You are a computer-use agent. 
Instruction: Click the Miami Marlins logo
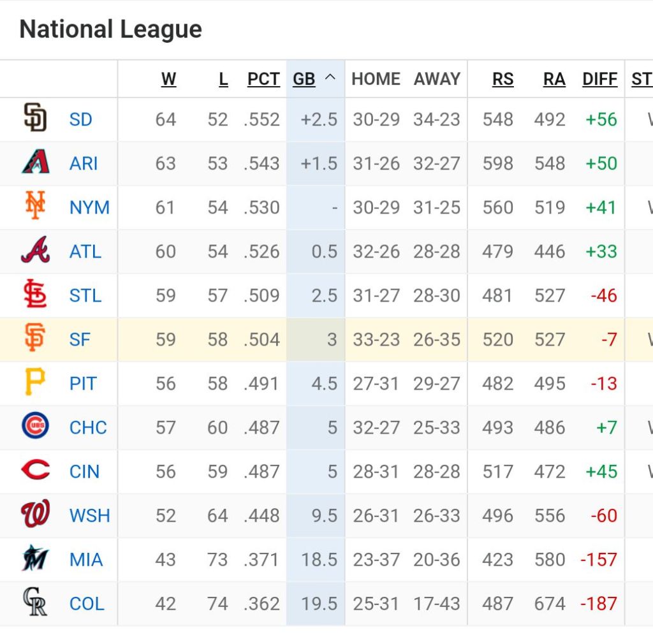(x=35, y=559)
